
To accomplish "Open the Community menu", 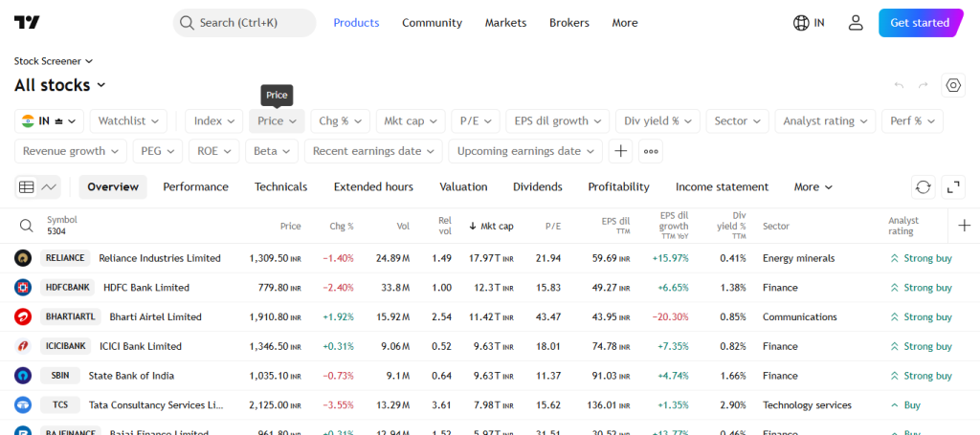I will (432, 23).
